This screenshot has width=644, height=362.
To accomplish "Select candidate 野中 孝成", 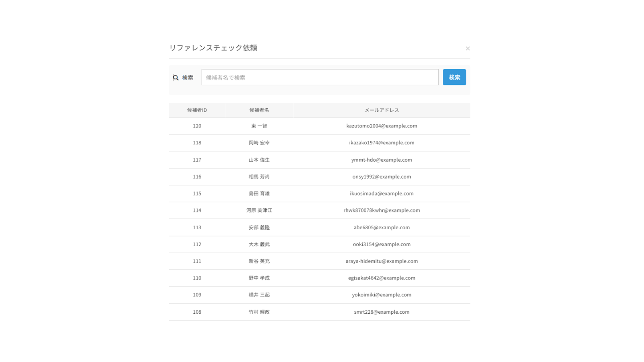I will tap(259, 278).
